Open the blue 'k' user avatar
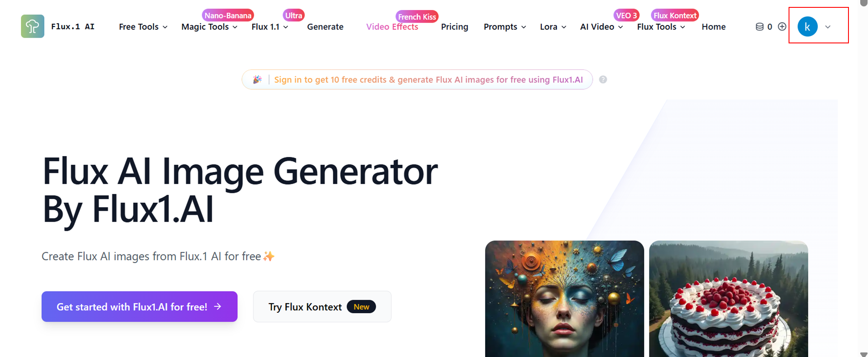Screen dimensions: 868x357 [807, 27]
